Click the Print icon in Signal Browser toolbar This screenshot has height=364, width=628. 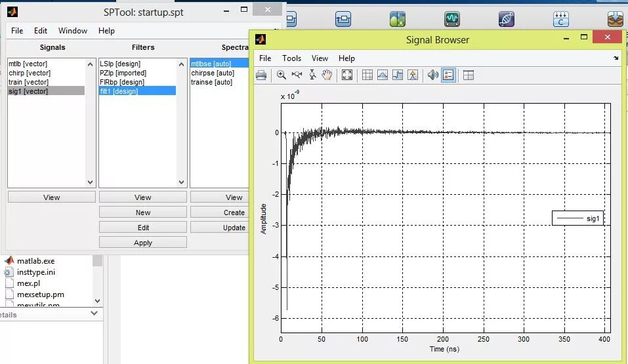pyautogui.click(x=261, y=75)
